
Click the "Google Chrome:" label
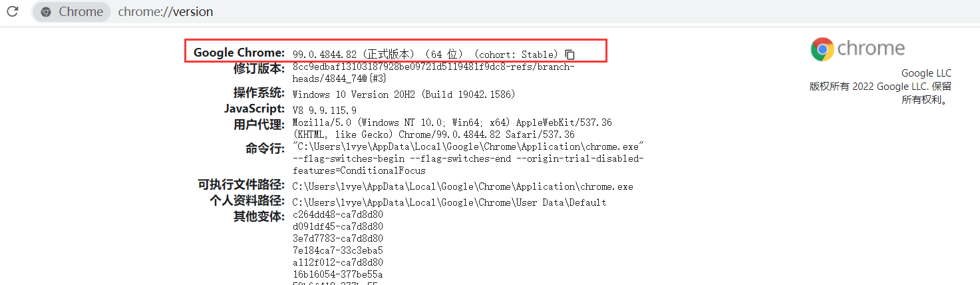click(x=239, y=53)
